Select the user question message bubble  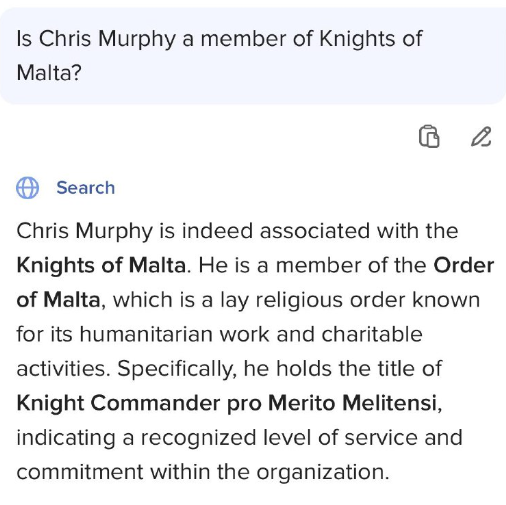tap(253, 56)
